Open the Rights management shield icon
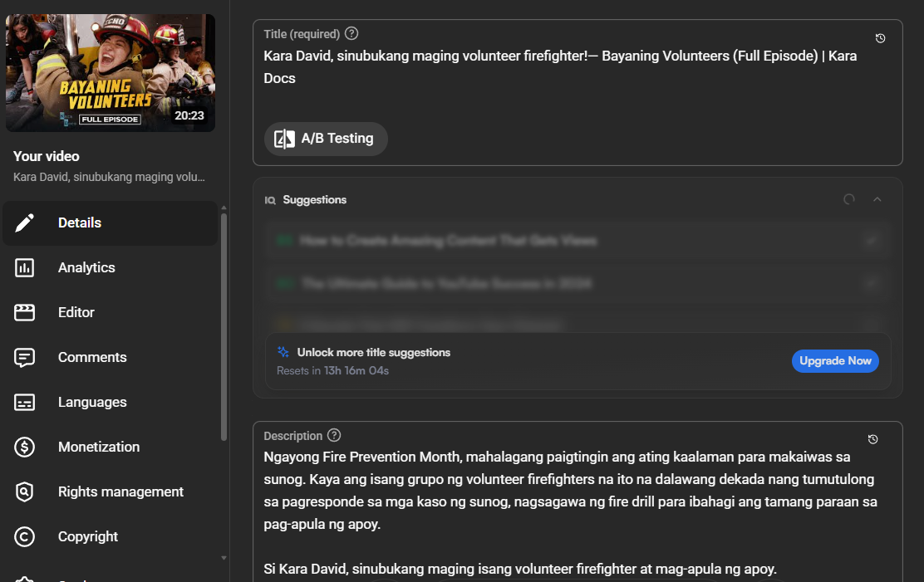Screen dimensions: 924x582 (x=24, y=492)
